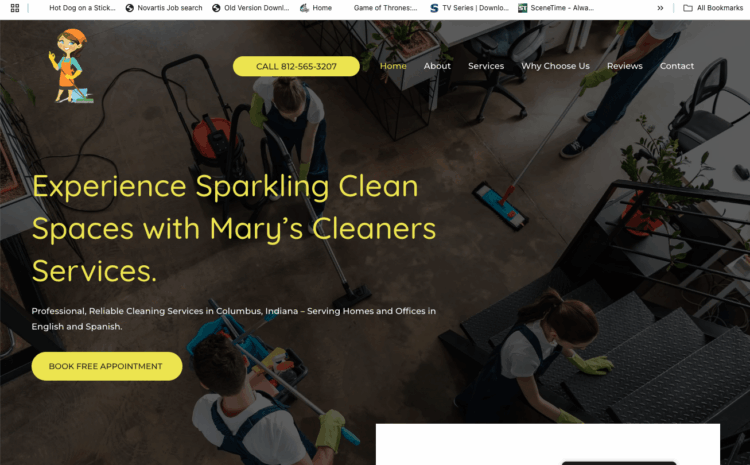Click the Novartis Job search bookmark globe icon
Screen dimensions: 750x465
(130, 8)
